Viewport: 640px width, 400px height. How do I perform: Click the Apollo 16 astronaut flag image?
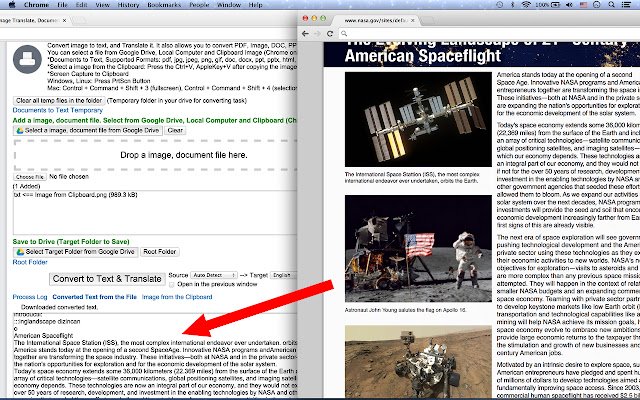click(x=418, y=249)
